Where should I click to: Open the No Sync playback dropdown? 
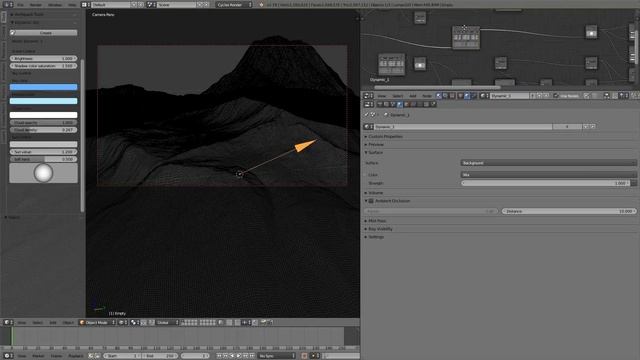point(277,356)
